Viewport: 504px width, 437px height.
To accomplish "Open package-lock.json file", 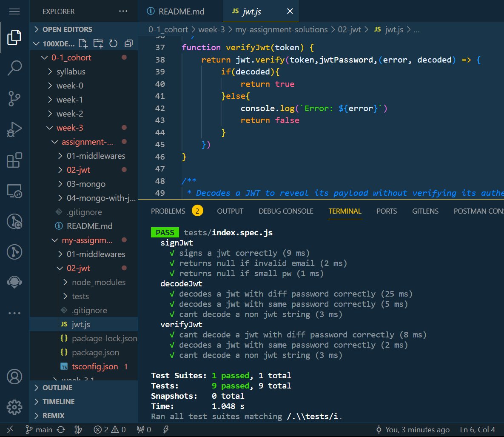I will click(84, 338).
